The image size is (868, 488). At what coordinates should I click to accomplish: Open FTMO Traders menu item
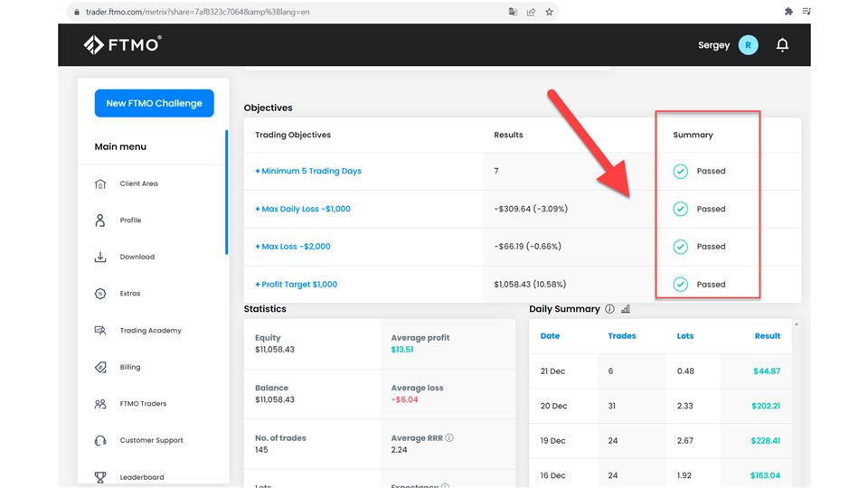point(143,404)
